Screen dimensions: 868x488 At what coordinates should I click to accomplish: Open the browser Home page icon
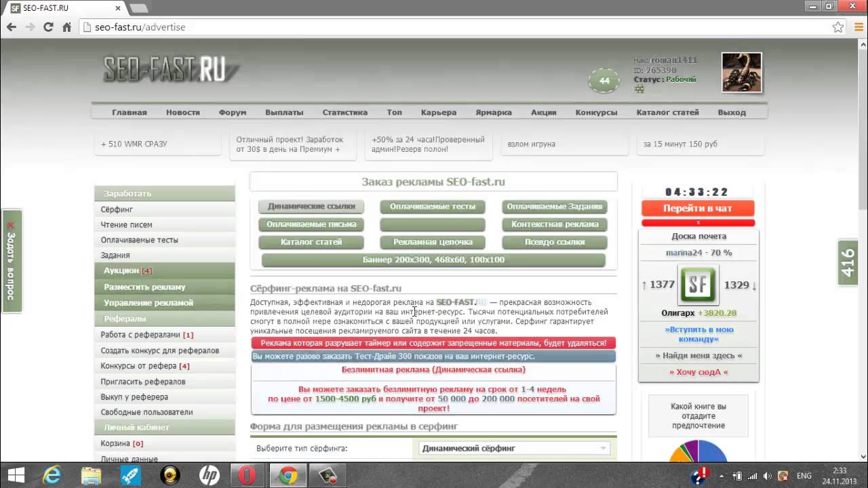point(66,27)
